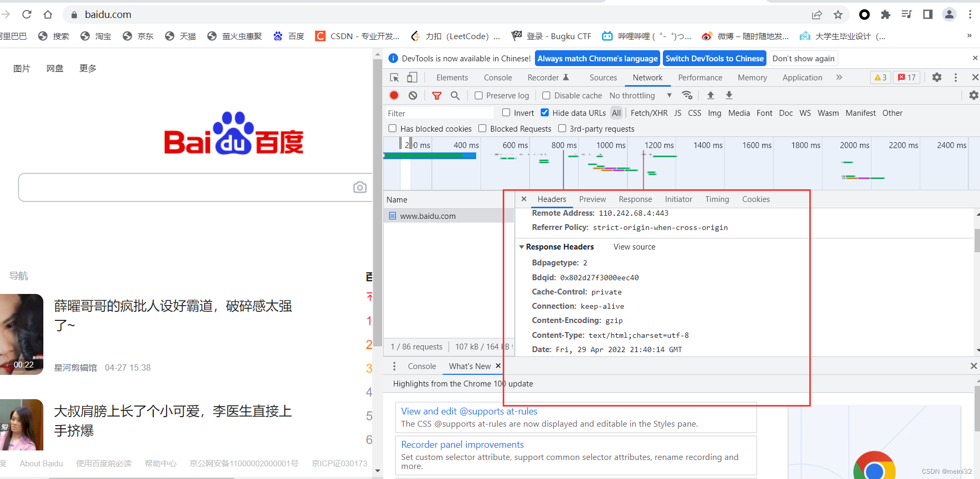Check the Invert filter option
The width and height of the screenshot is (980, 479).
coord(506,113)
